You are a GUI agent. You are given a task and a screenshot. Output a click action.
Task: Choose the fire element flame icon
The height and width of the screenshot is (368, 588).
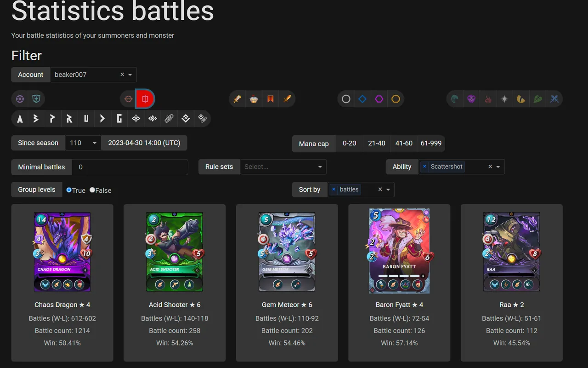click(488, 99)
